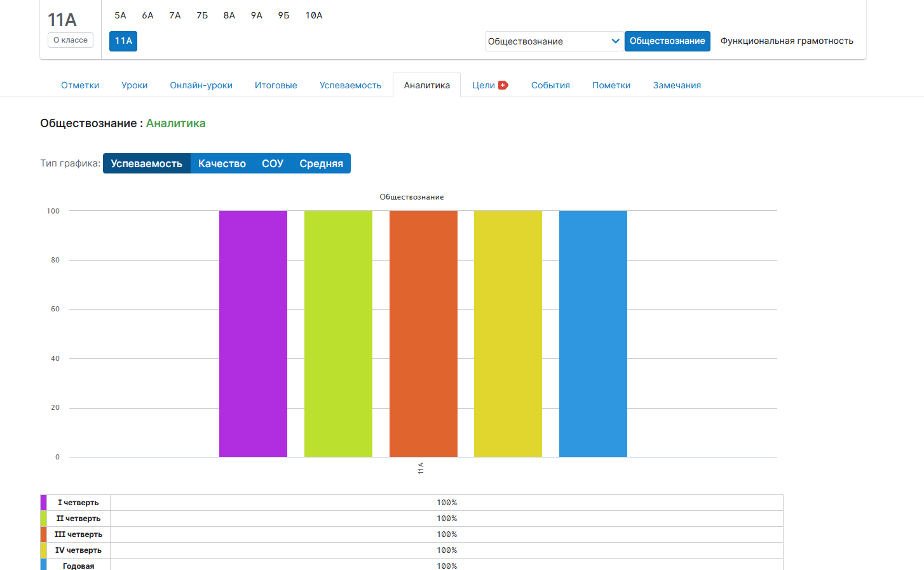This screenshot has width=924, height=570.
Task: Click the lime green chart bar
Action: [338, 334]
